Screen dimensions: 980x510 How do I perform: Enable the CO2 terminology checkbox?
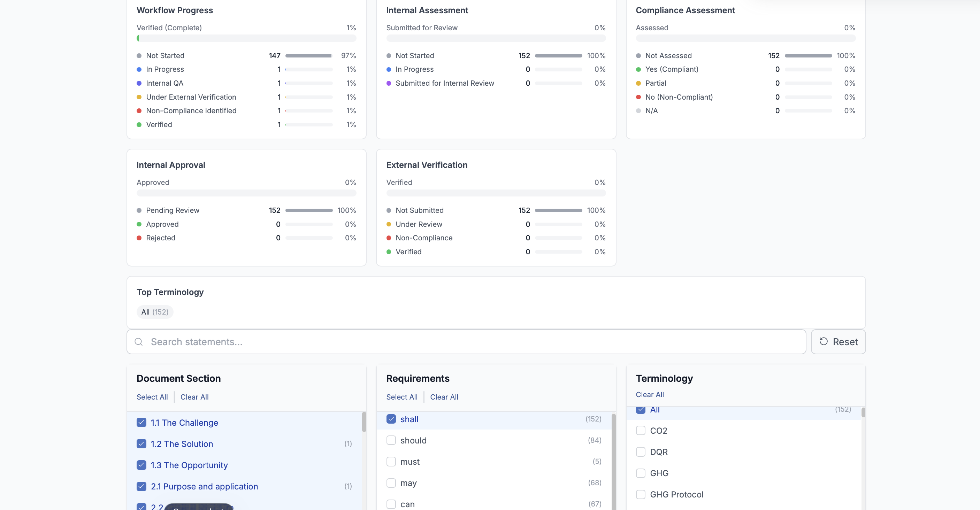[x=641, y=431]
